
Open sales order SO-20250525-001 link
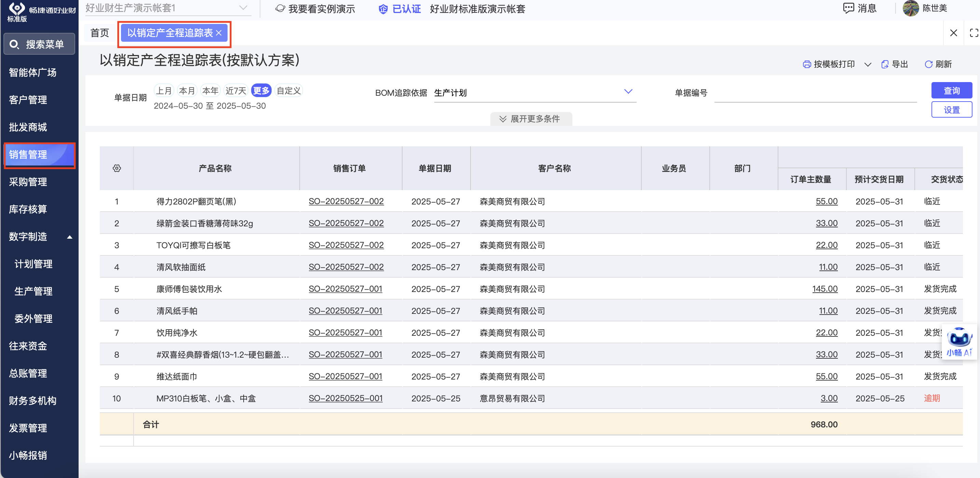[x=345, y=398]
